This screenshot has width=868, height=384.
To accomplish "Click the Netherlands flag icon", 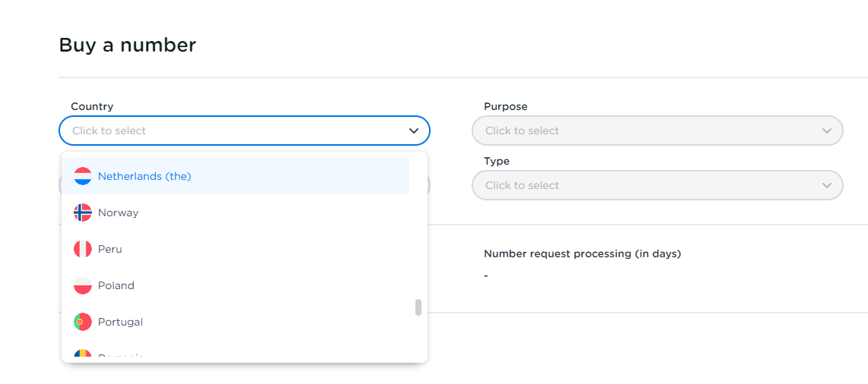I will [83, 176].
